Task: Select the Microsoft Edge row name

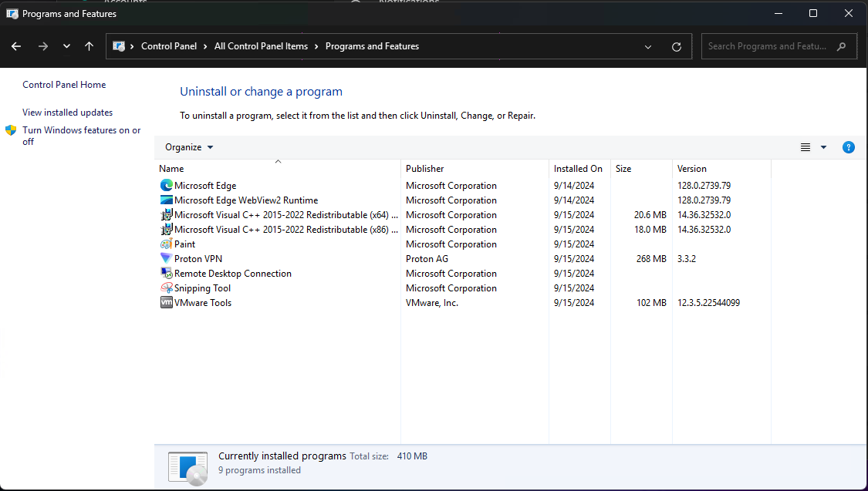Action: coord(205,186)
